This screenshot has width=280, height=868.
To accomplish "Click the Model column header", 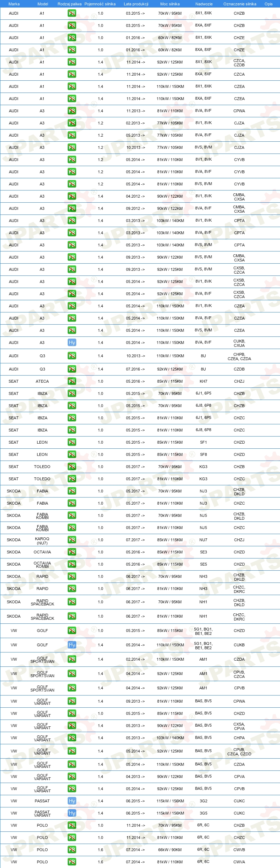I will pos(43,4).
